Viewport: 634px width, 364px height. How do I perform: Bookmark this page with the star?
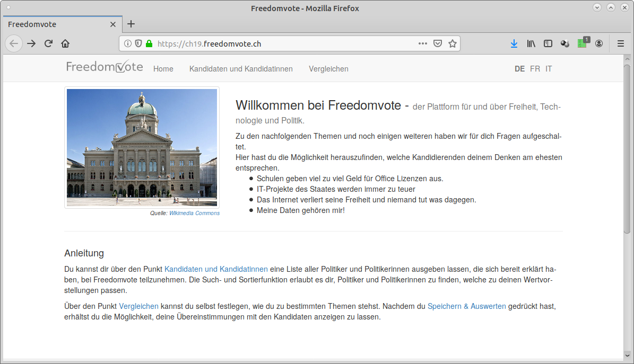click(453, 43)
